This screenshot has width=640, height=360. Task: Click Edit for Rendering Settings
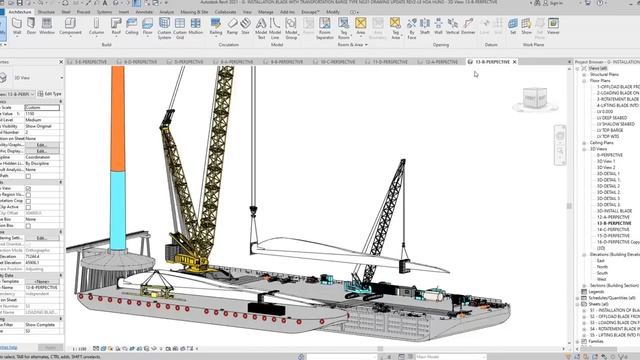click(42, 238)
